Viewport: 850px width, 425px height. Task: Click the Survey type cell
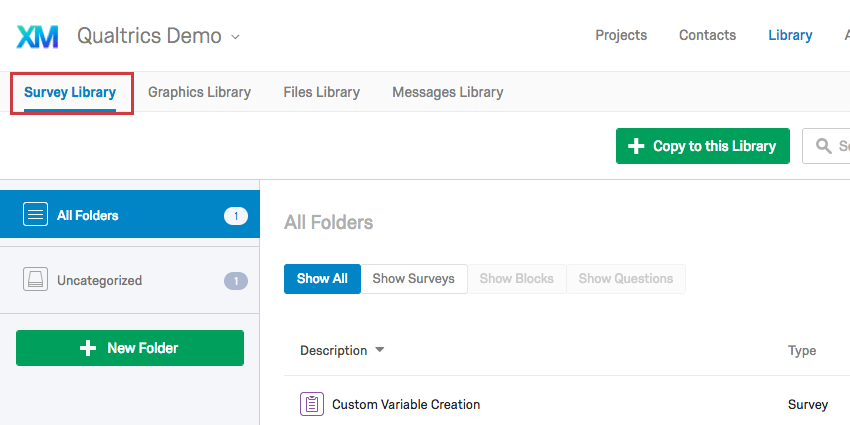tap(808, 404)
